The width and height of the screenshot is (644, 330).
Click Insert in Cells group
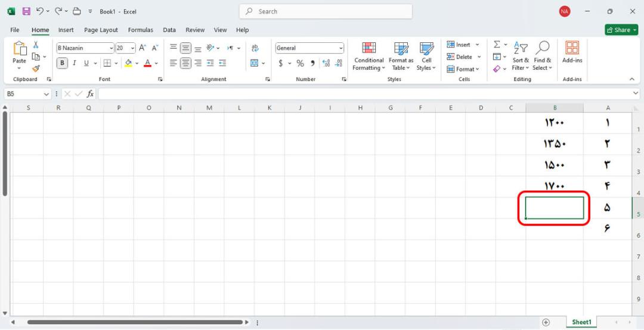tap(463, 44)
